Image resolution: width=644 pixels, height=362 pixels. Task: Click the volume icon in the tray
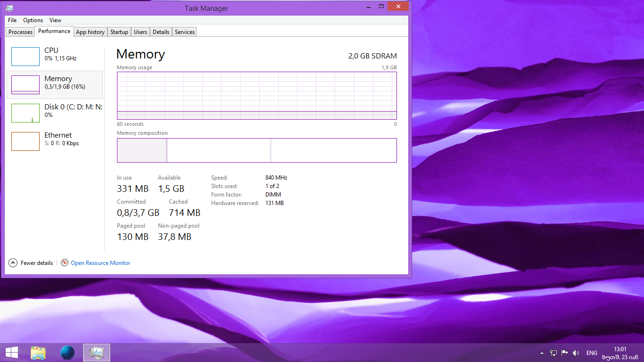click(x=576, y=352)
